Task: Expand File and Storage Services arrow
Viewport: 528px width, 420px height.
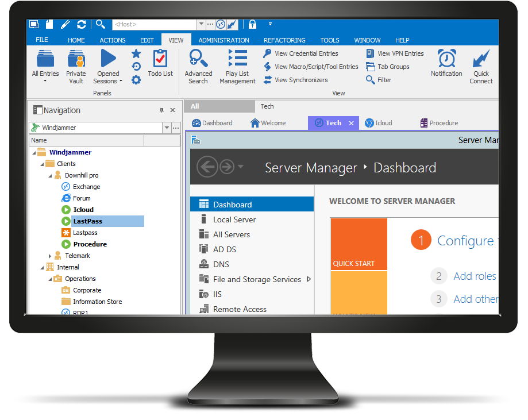Action: coord(309,279)
